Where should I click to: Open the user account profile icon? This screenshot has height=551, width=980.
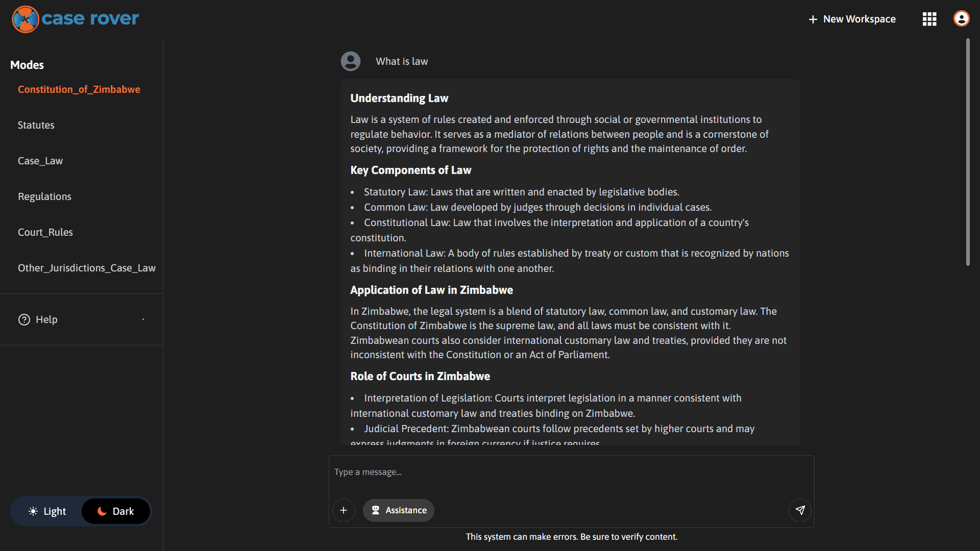click(961, 19)
